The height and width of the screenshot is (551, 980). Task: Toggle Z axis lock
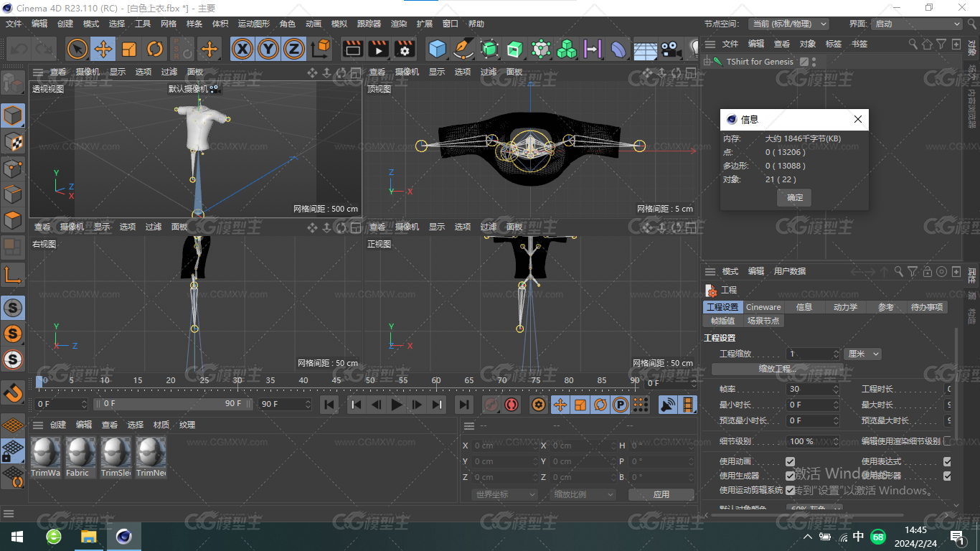click(293, 49)
